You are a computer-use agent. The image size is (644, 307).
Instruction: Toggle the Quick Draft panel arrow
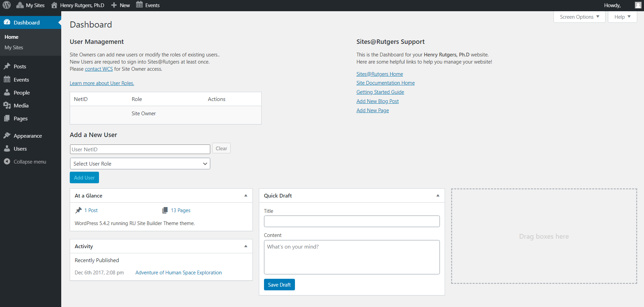(x=438, y=195)
